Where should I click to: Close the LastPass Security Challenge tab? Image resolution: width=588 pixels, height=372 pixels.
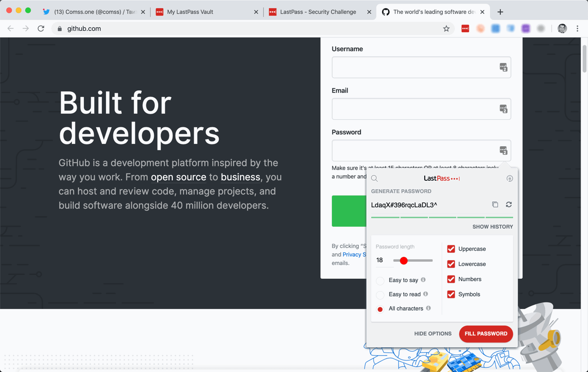(369, 12)
